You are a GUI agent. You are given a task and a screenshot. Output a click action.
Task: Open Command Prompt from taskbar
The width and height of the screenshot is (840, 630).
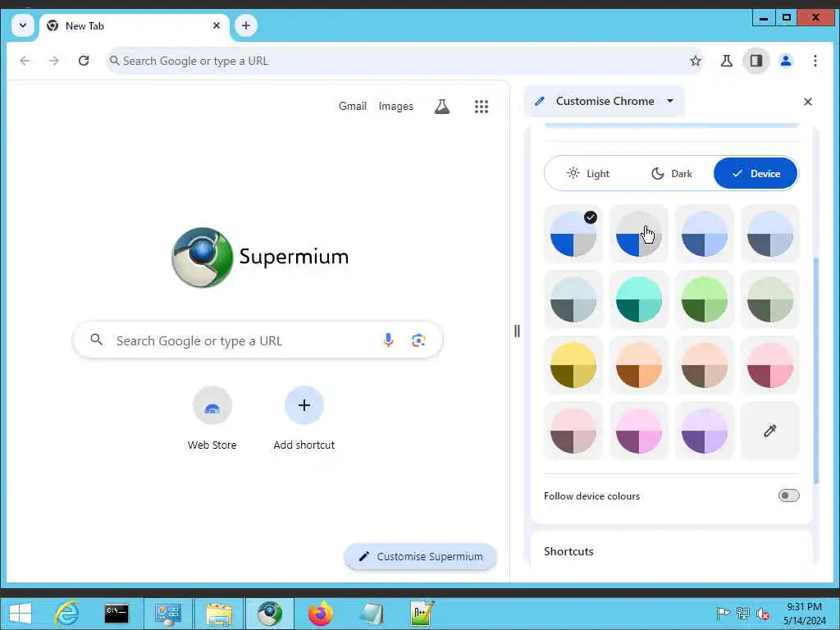(x=116, y=614)
